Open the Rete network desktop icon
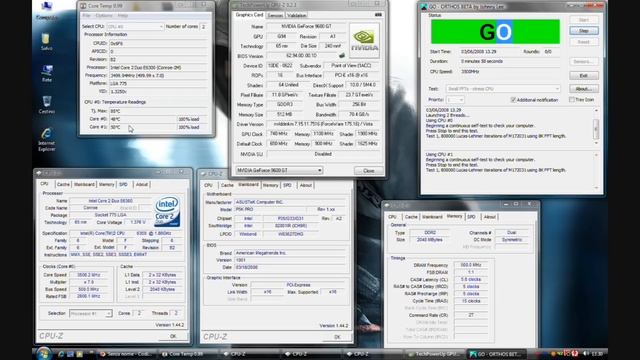 (x=47, y=73)
